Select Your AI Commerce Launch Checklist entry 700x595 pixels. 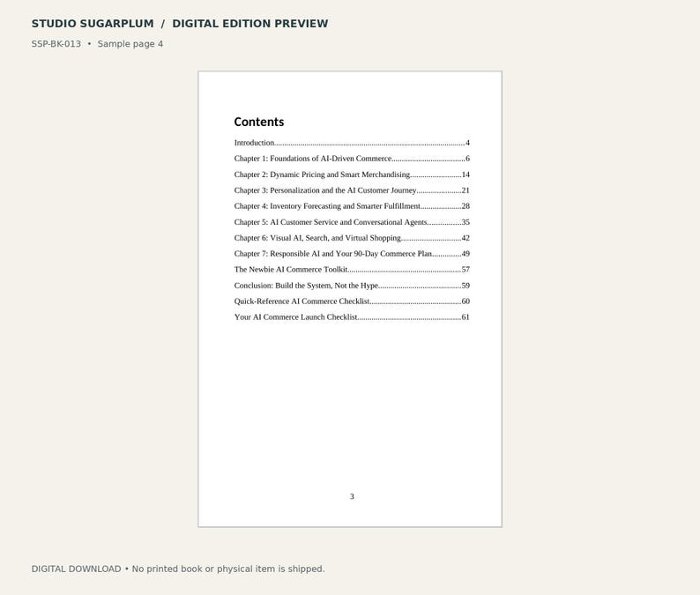[352, 317]
